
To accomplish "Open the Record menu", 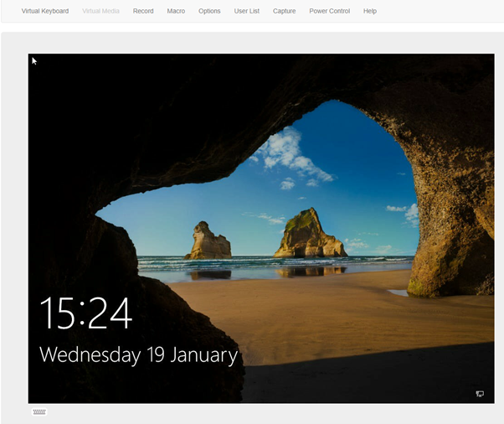I will 143,11.
